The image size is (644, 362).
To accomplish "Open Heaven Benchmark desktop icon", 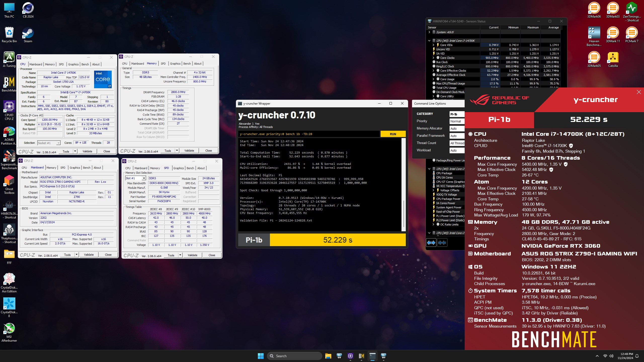I will pos(594,37).
